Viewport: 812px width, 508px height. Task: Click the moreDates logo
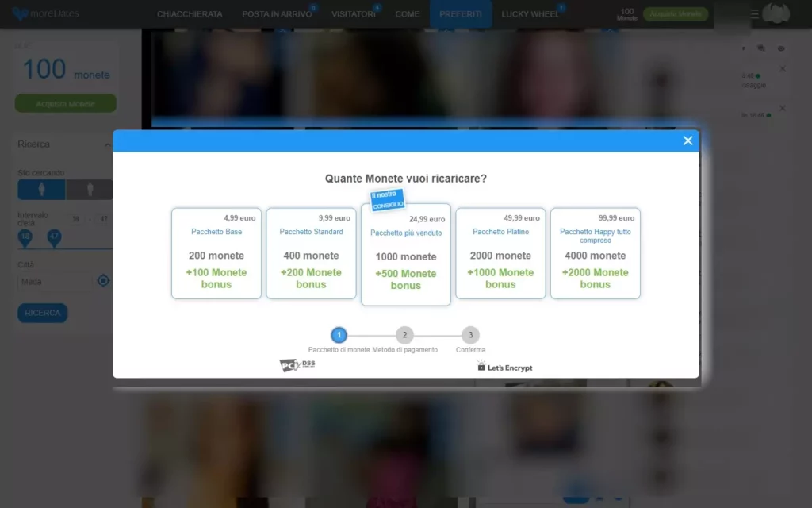[45, 13]
